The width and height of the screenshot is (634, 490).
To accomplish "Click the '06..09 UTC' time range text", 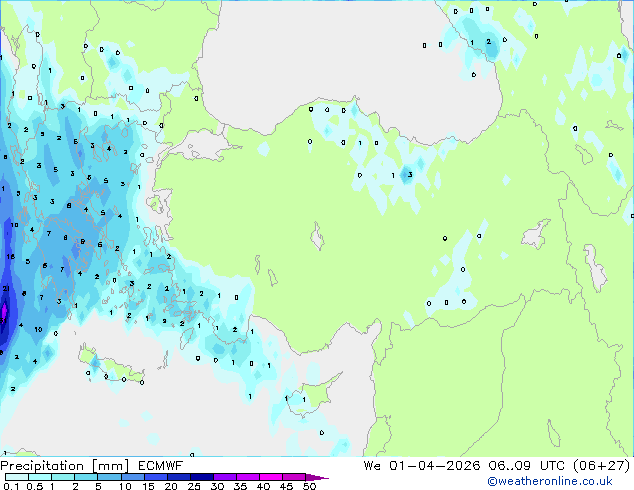I will pos(526,466).
